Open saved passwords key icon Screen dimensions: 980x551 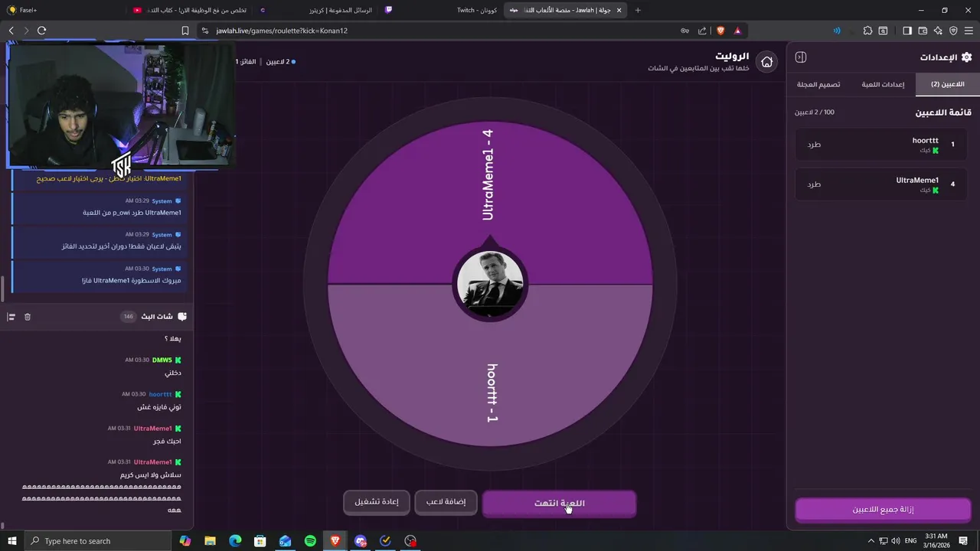(x=684, y=31)
